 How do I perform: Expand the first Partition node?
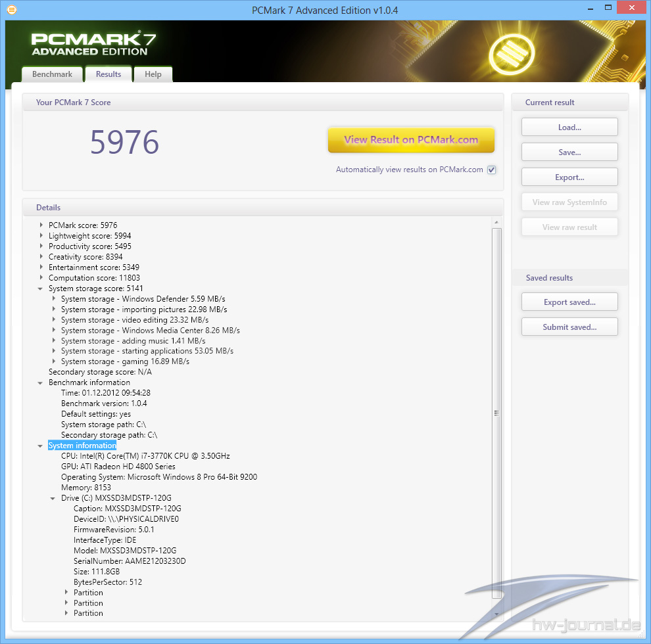66,592
